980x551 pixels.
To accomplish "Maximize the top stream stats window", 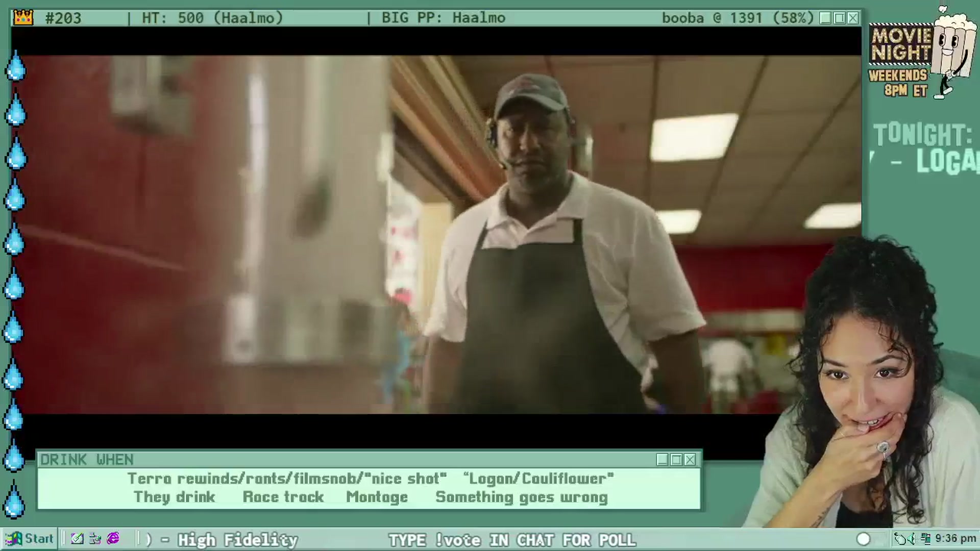I will [839, 18].
